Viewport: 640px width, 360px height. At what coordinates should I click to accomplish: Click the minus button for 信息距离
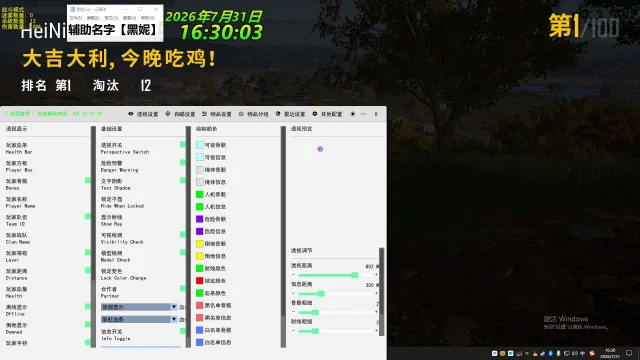(293, 293)
